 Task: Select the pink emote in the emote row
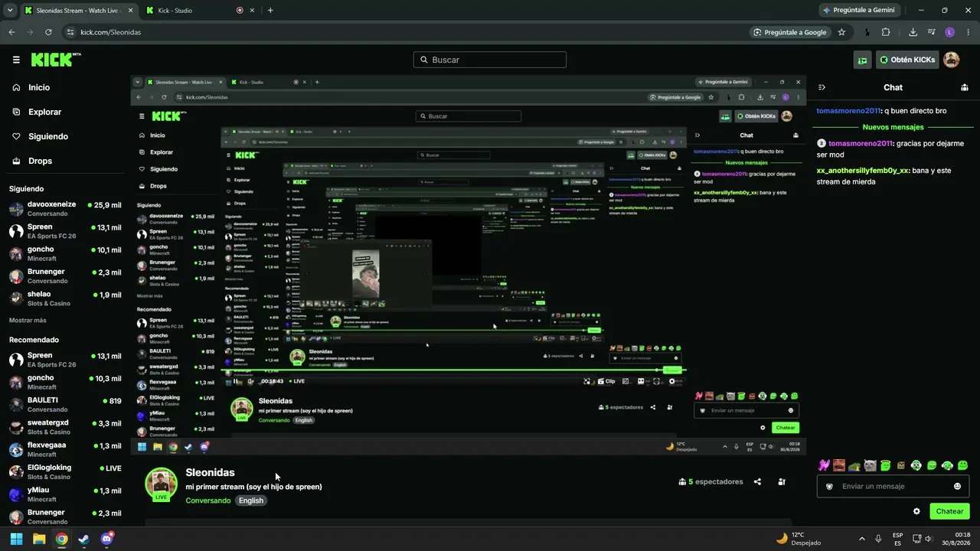click(x=824, y=465)
